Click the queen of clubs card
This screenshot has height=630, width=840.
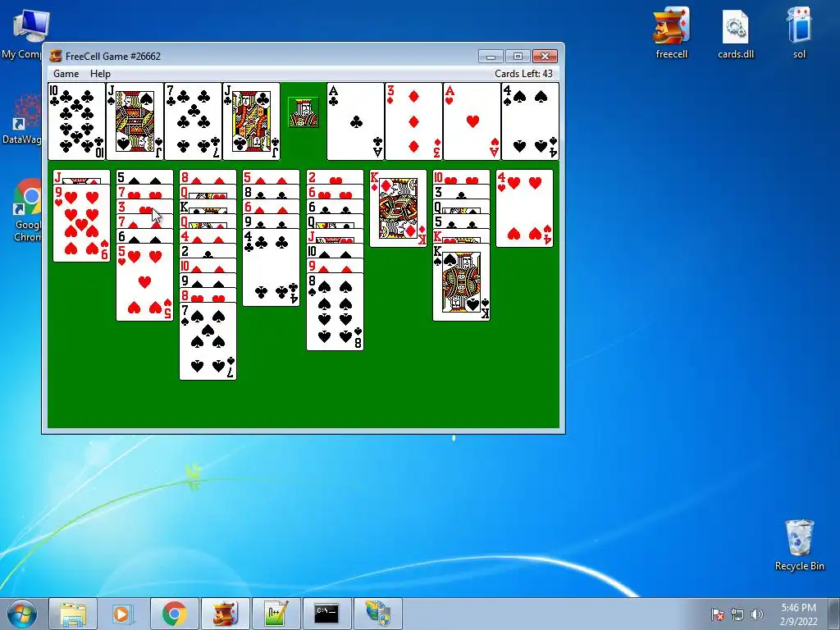[x=335, y=221]
